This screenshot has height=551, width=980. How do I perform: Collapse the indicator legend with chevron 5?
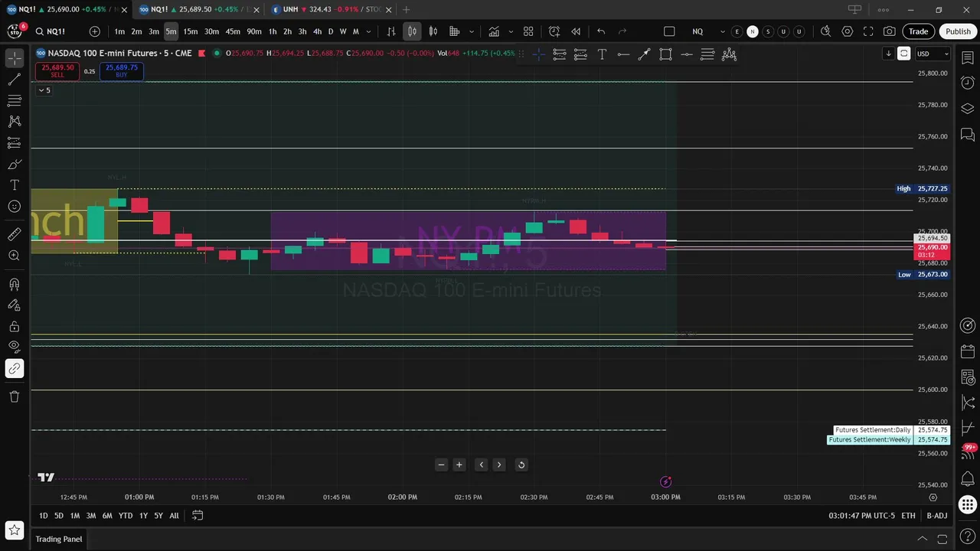pos(44,90)
